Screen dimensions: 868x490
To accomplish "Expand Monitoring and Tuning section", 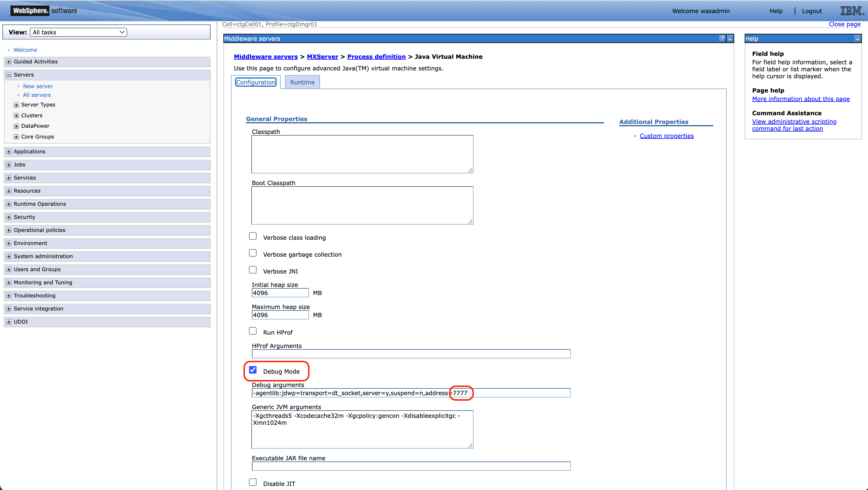I will click(x=9, y=283).
